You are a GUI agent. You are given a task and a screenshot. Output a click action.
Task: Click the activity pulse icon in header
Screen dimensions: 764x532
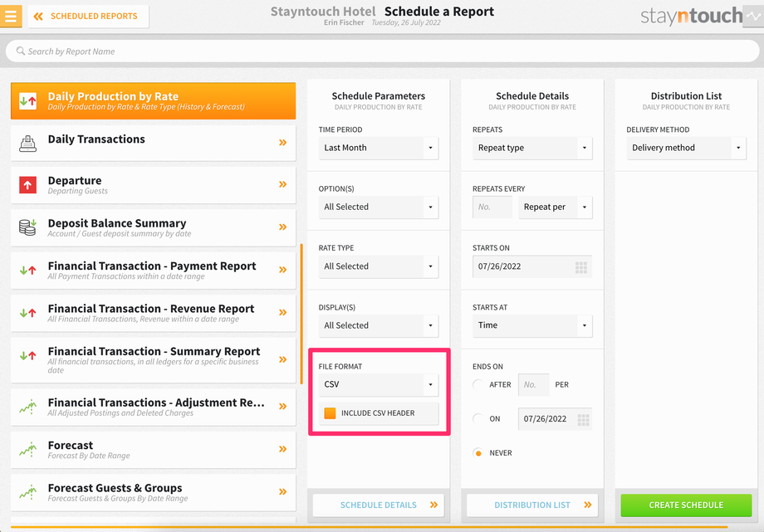coord(754,16)
